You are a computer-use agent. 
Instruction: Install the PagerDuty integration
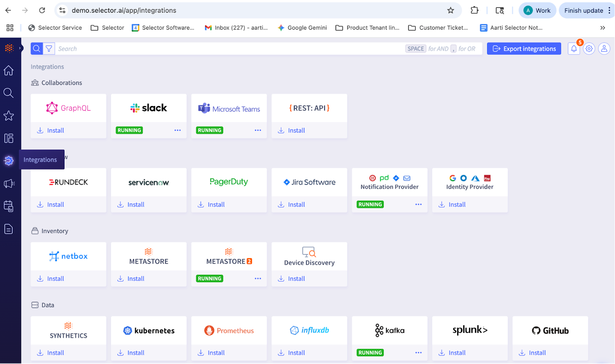211,205
